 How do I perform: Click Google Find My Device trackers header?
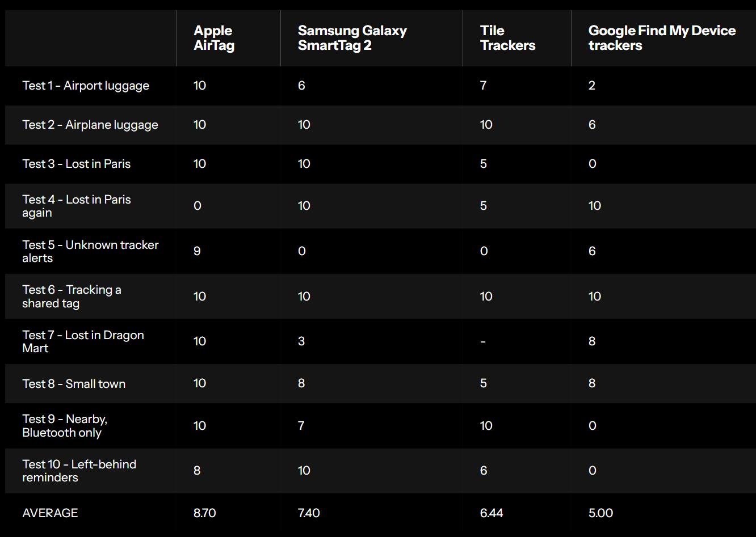[x=662, y=38]
